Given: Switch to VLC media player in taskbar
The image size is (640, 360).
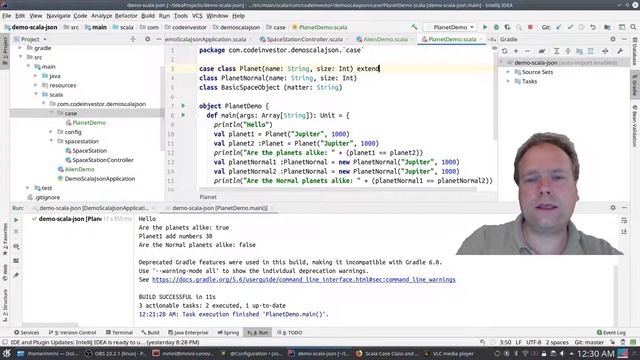Looking at the screenshot, I should click(x=449, y=353).
